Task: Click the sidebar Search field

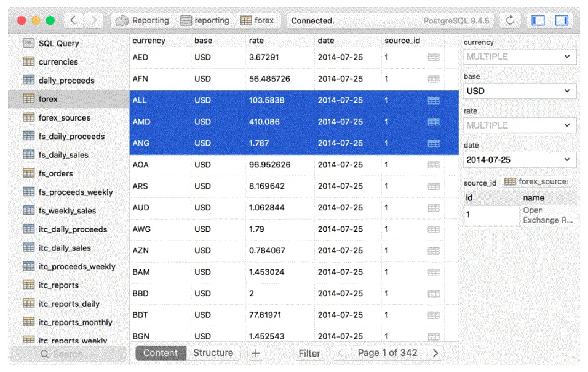Action: click(68, 354)
